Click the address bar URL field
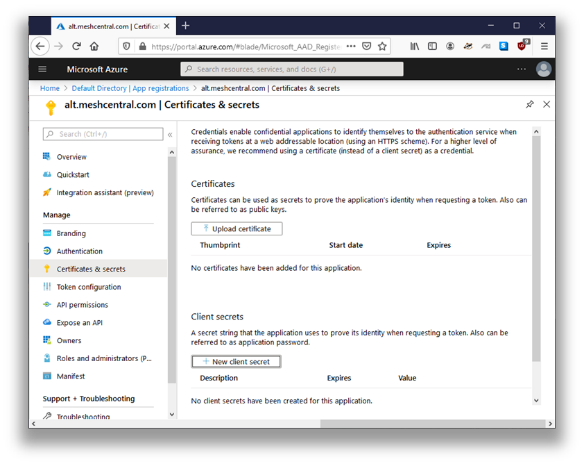The width and height of the screenshot is (584, 466). pos(246,47)
